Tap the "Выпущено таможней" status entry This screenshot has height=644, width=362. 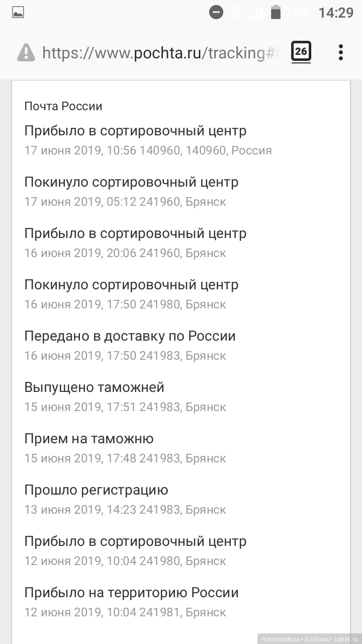tap(94, 388)
